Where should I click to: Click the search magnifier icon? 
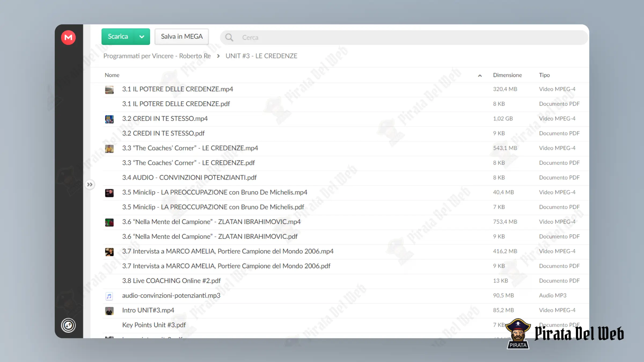click(229, 37)
